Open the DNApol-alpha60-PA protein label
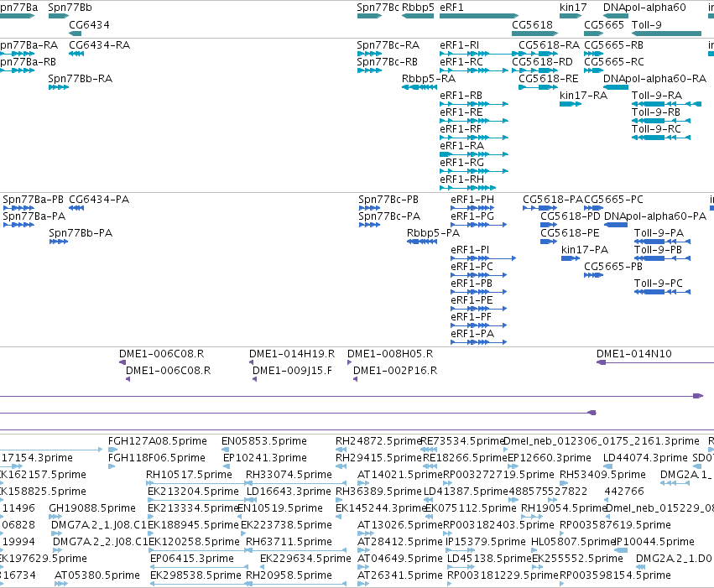 (x=654, y=216)
